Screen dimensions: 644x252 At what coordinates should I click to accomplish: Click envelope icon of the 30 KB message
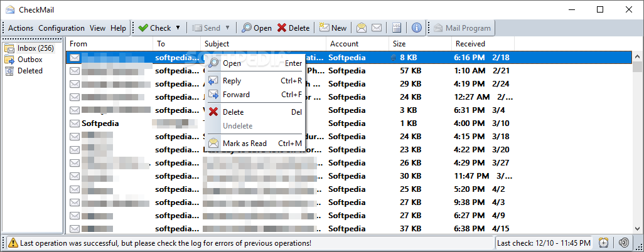tap(74, 176)
